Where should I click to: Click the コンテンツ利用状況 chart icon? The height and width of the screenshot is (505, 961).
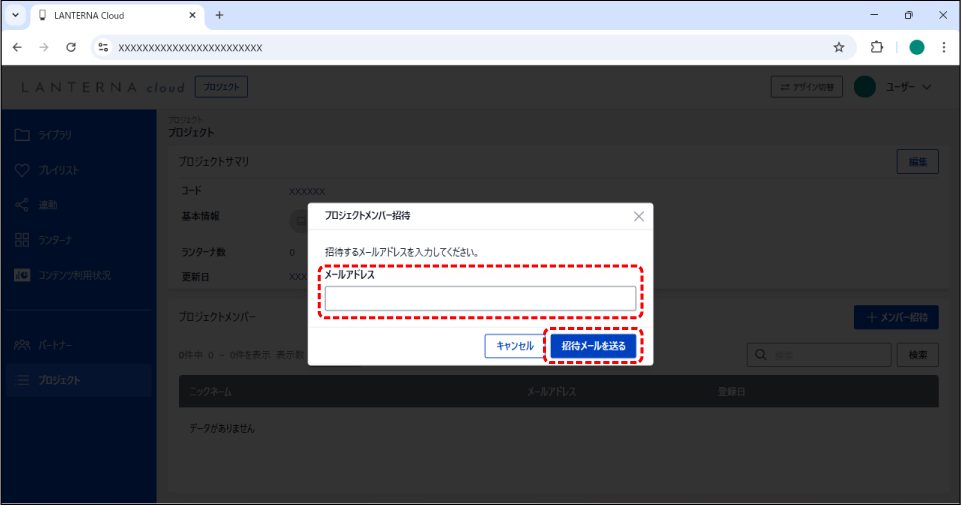22,275
